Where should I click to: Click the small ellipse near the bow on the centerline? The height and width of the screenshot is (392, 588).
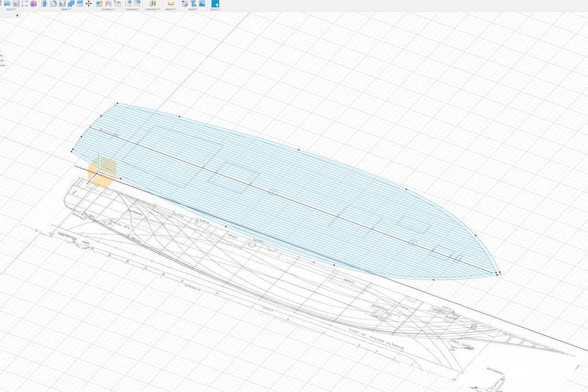coord(413,242)
